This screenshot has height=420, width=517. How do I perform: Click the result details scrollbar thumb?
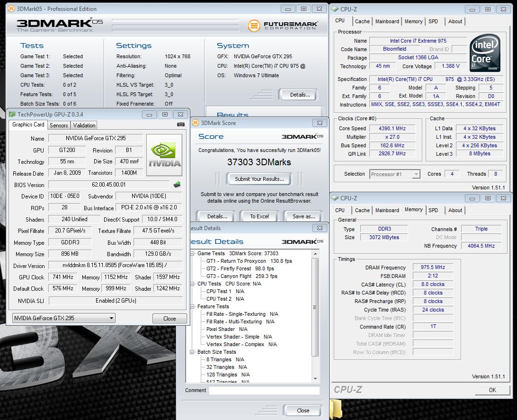tap(315, 307)
